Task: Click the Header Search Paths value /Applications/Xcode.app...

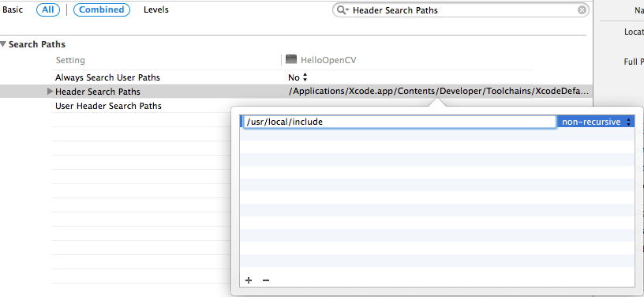Action: click(x=438, y=91)
